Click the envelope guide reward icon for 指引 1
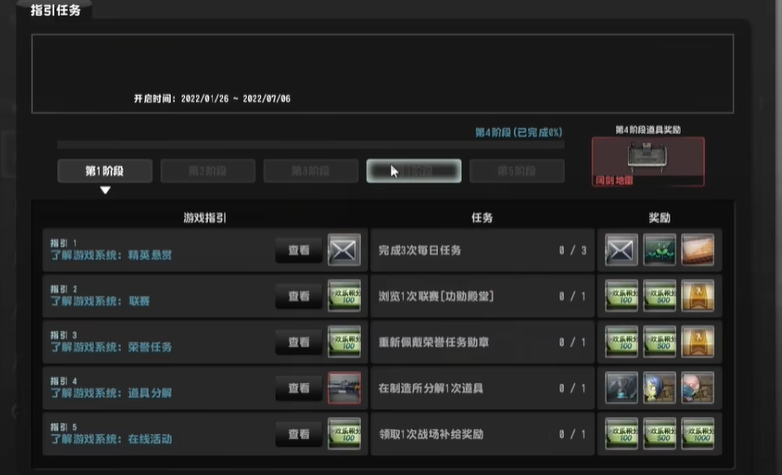782x475 pixels. pos(344,250)
